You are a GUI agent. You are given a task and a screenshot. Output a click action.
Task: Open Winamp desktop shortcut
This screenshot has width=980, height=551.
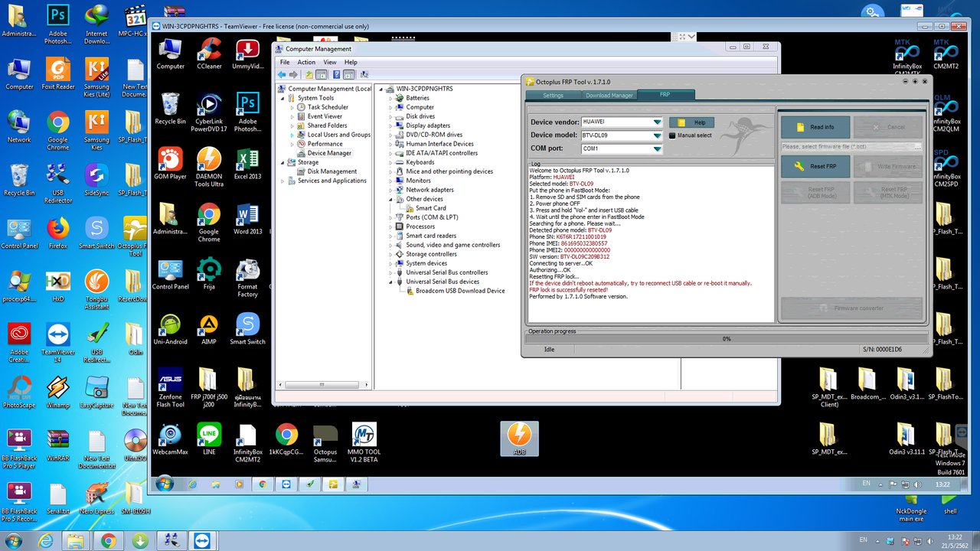[x=58, y=392]
